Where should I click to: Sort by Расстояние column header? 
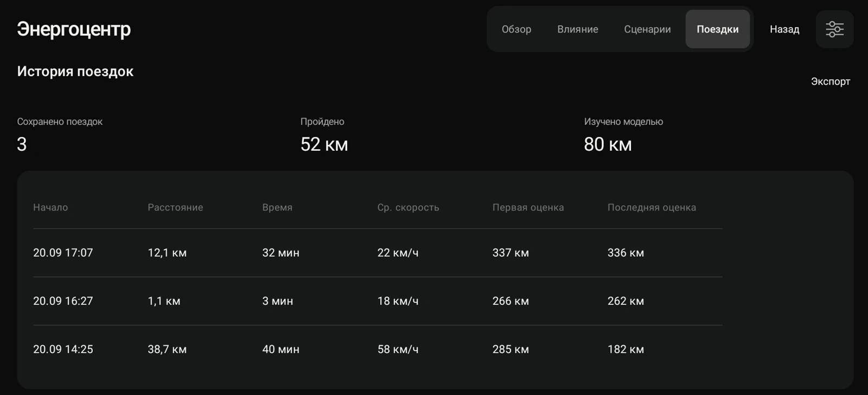point(175,207)
